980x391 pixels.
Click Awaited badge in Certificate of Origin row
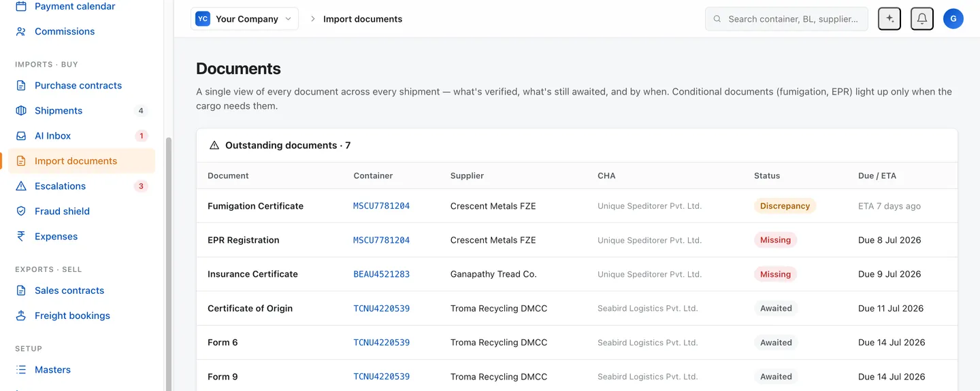click(776, 308)
